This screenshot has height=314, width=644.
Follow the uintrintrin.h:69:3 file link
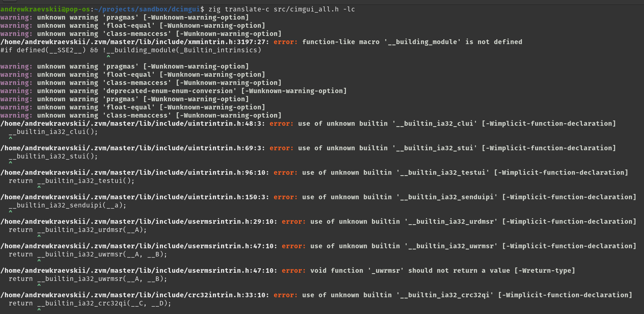click(x=133, y=148)
